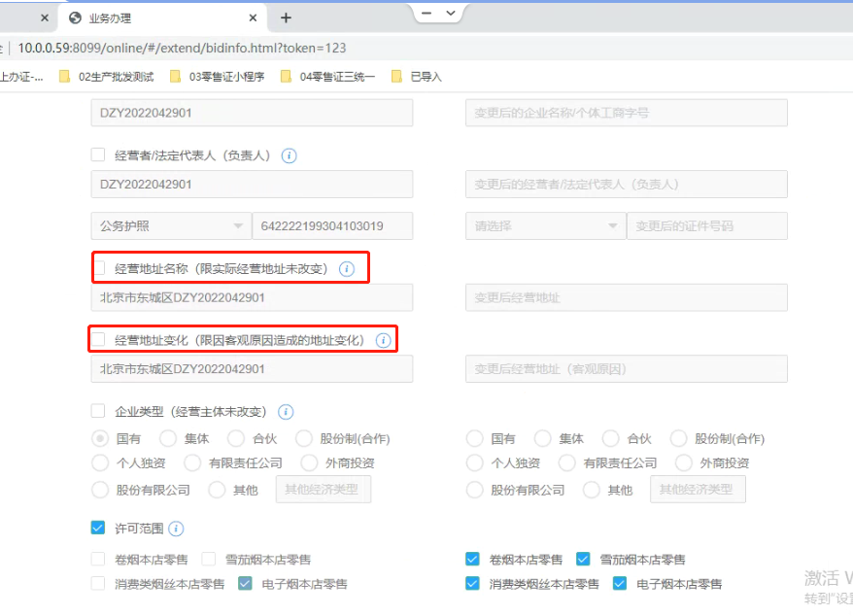Uncheck the 许可范围 checkbox
The width and height of the screenshot is (853, 616).
click(98, 528)
